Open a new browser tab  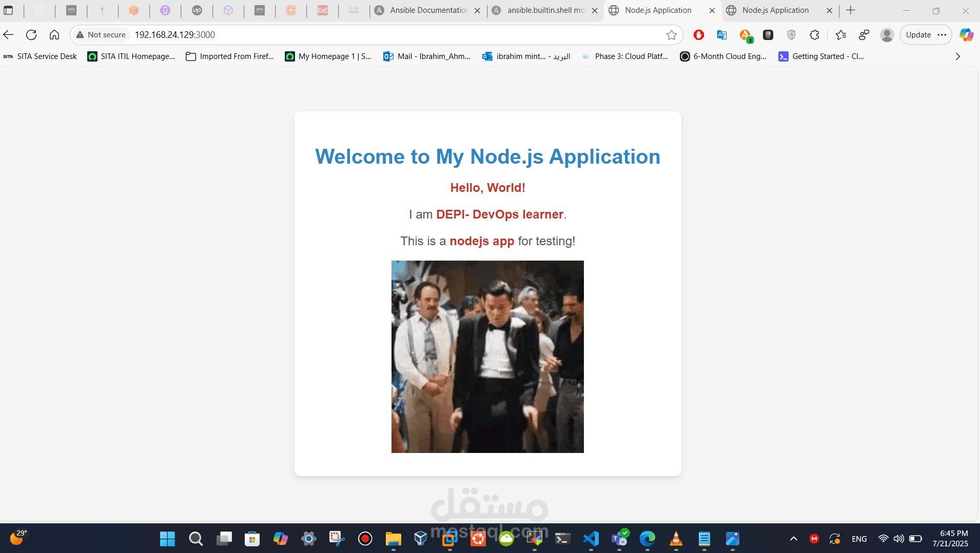coord(851,10)
